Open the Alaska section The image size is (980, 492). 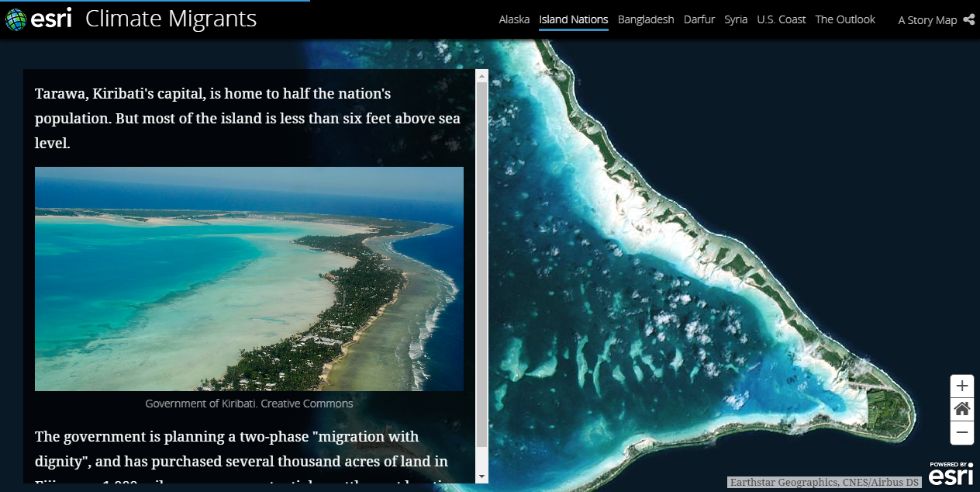(x=514, y=20)
